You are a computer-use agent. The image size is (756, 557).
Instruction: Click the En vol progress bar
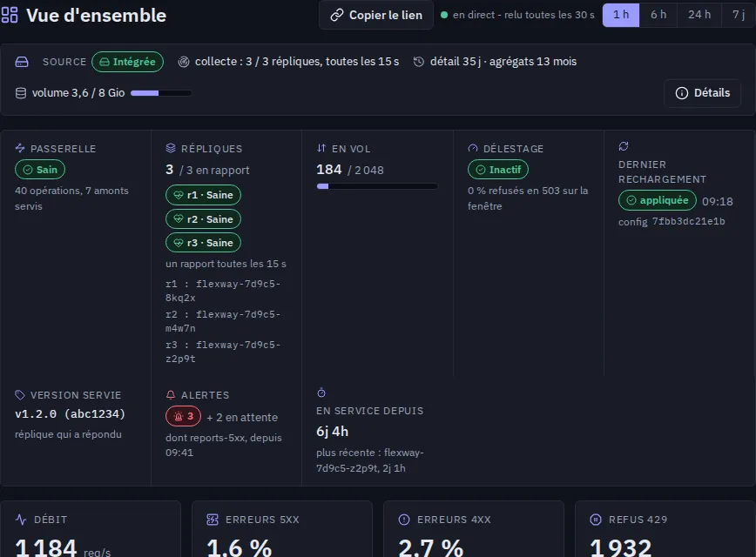[x=377, y=186]
